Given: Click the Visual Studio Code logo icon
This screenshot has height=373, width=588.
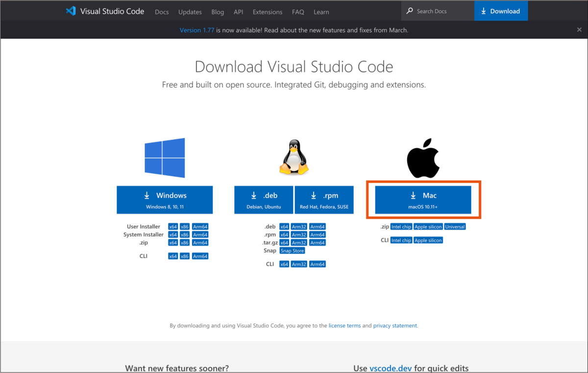Looking at the screenshot, I should pyautogui.click(x=71, y=11).
